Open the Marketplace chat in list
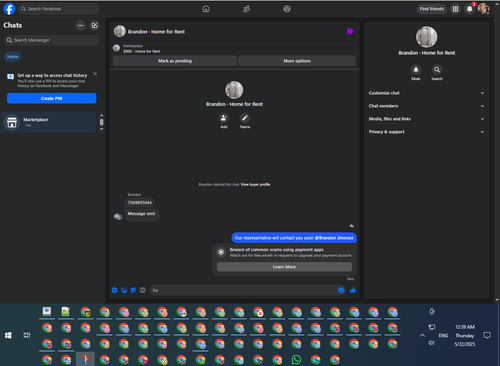The image size is (500, 366). click(x=49, y=122)
